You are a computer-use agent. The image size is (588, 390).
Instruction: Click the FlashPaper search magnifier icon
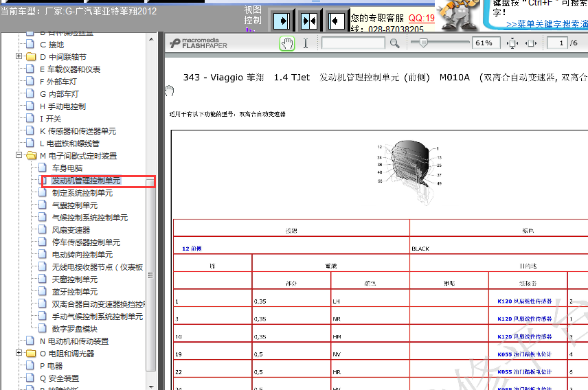pyautogui.click(x=394, y=43)
